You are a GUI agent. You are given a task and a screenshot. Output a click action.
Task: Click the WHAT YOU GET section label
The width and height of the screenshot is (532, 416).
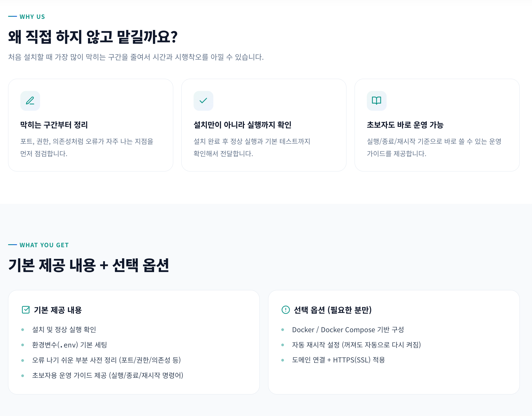pyautogui.click(x=44, y=245)
